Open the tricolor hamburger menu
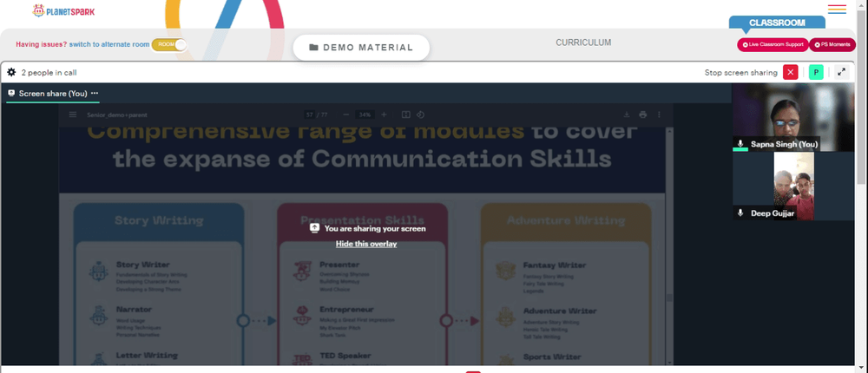Image resolution: width=868 pixels, height=373 pixels. click(837, 10)
